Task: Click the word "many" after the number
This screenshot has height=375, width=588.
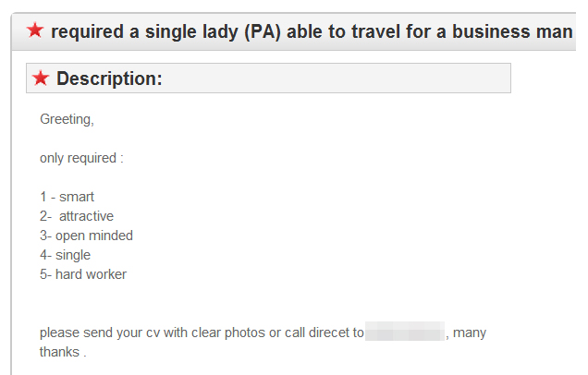Action: [x=471, y=333]
